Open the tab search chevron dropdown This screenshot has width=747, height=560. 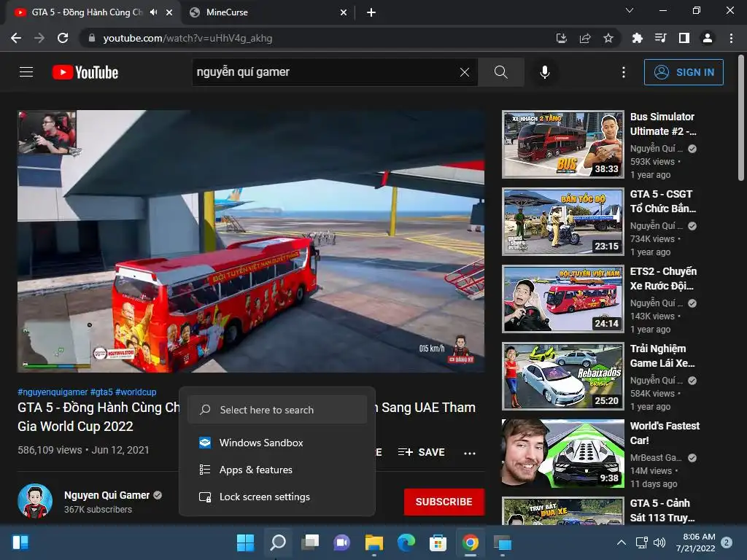[630, 10]
